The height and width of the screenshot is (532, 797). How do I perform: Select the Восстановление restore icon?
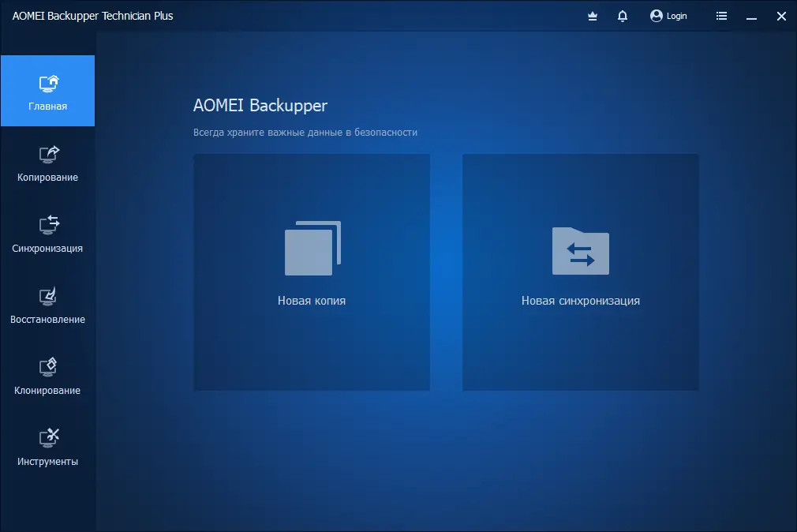coord(47,296)
